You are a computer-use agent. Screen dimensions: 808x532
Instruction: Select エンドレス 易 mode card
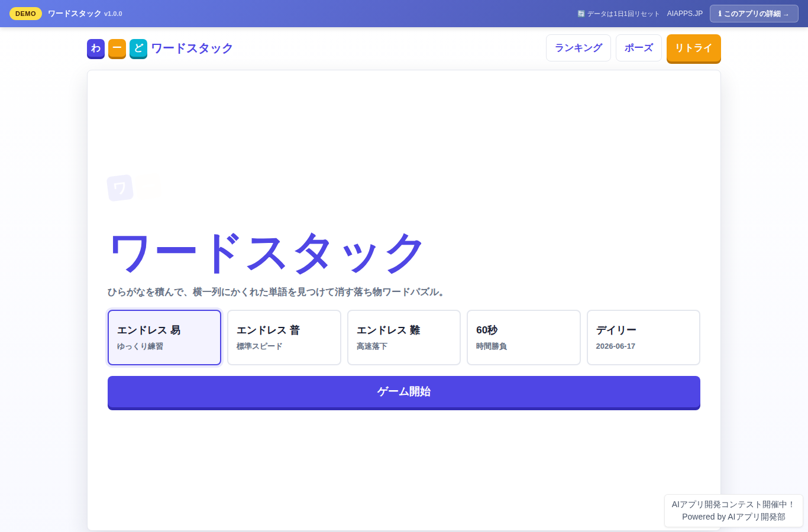pyautogui.click(x=164, y=338)
